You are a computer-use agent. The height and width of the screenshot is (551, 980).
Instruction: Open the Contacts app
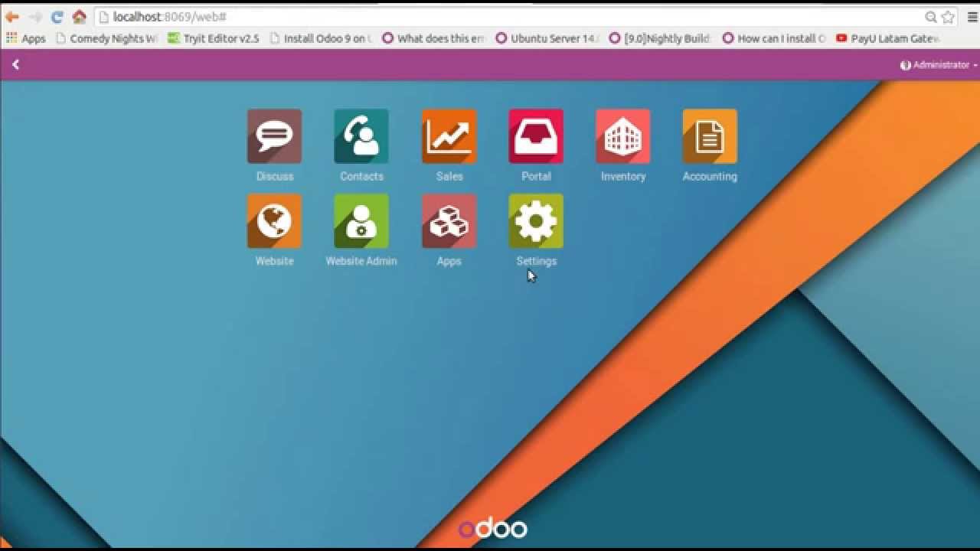[361, 136]
